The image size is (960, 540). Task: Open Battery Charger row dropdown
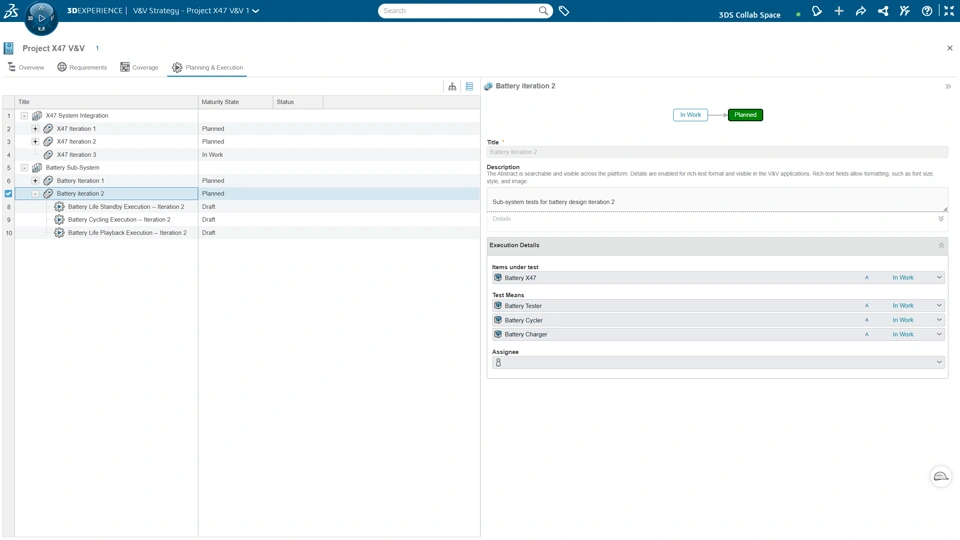(x=939, y=334)
